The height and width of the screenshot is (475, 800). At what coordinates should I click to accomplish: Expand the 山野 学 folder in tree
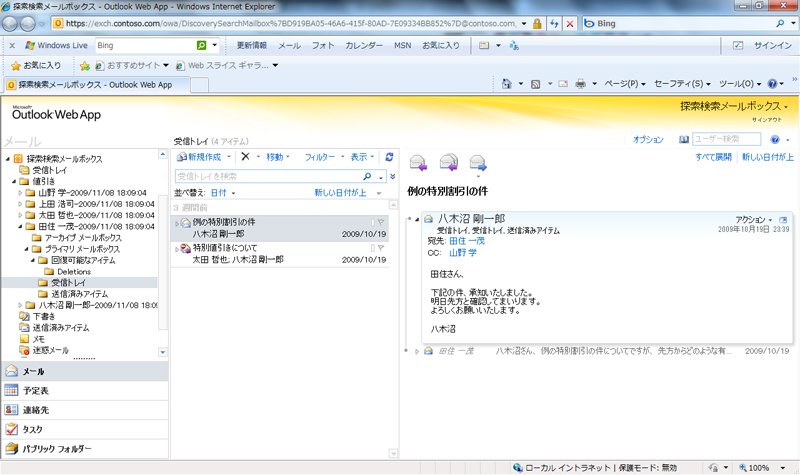pos(20,193)
